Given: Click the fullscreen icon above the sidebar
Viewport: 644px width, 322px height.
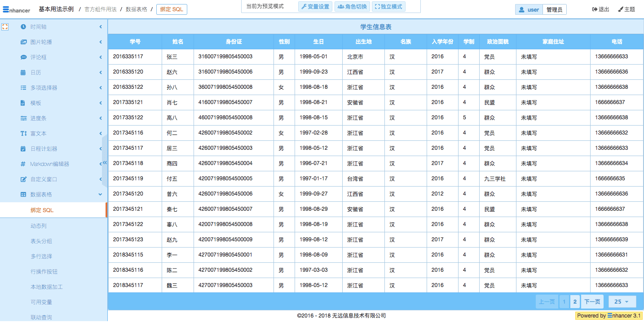Looking at the screenshot, I should (5, 27).
